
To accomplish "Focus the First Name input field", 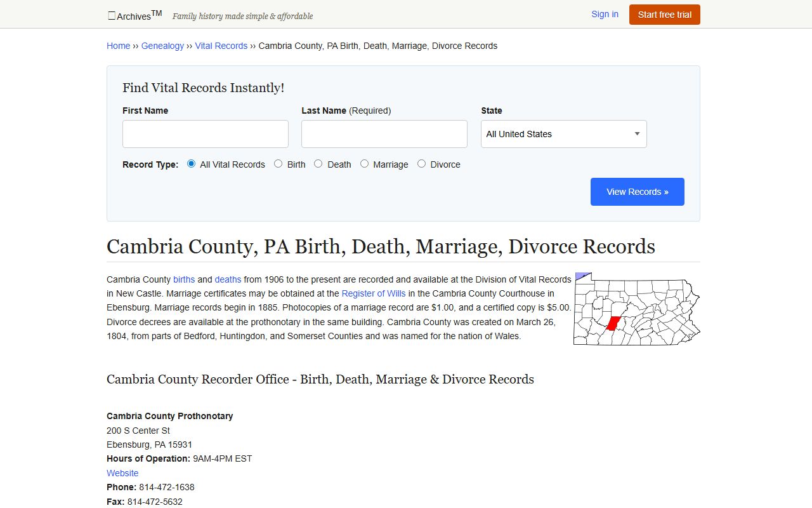I will [205, 134].
